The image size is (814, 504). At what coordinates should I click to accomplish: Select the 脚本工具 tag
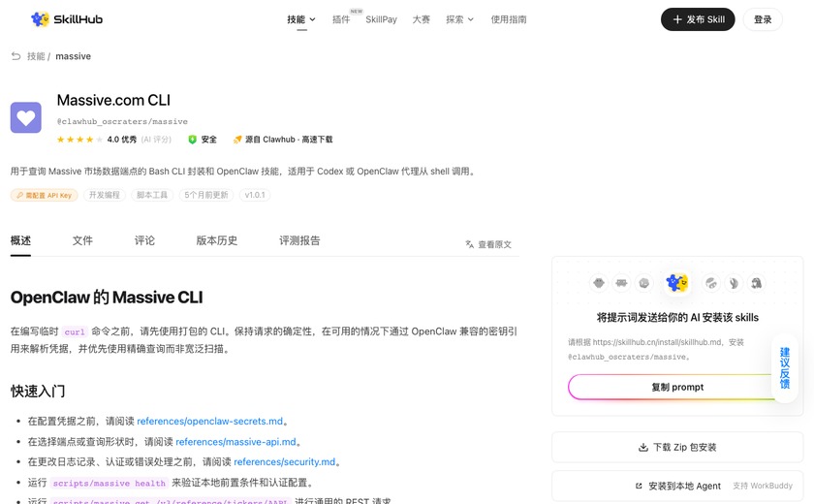[x=152, y=195]
